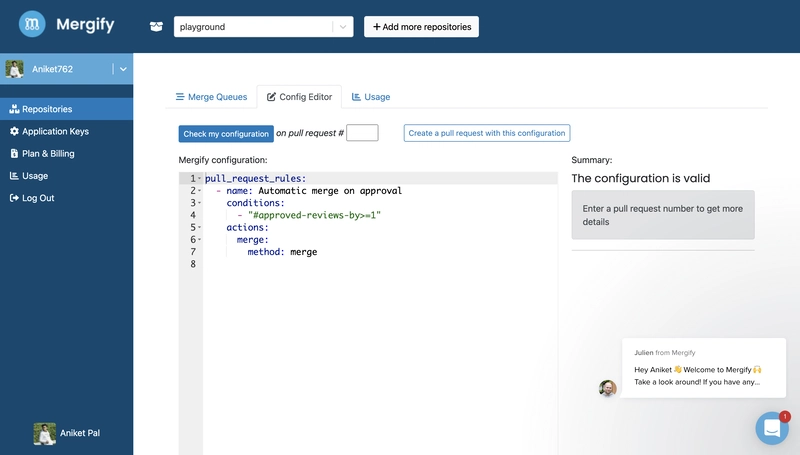
Task: Expand the Aniket762 account switcher chevron
Action: click(x=123, y=69)
